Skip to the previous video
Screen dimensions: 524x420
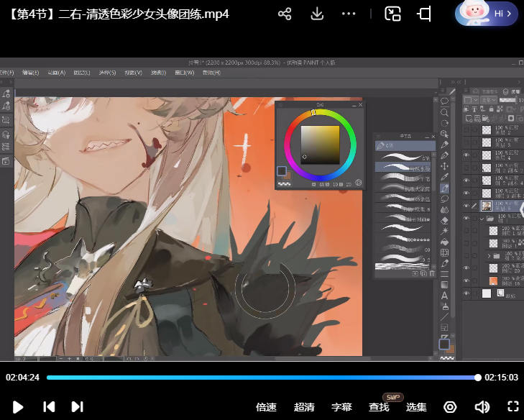tap(49, 406)
